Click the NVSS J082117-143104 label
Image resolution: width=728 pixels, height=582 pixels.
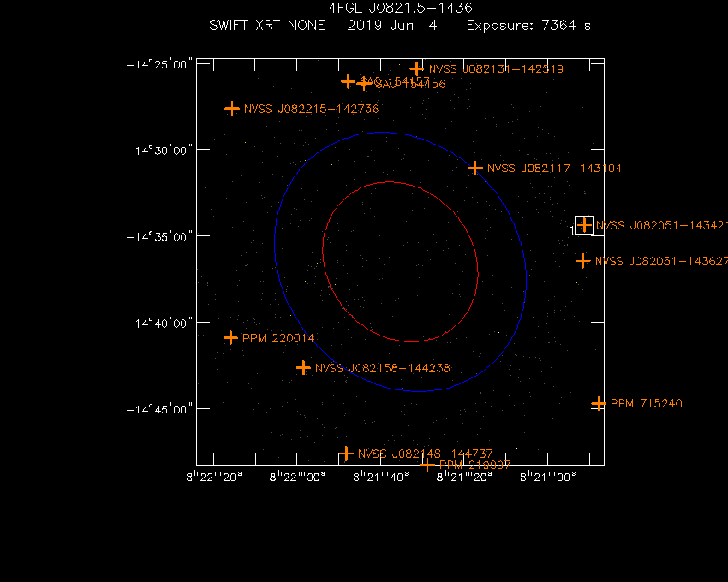point(554,169)
